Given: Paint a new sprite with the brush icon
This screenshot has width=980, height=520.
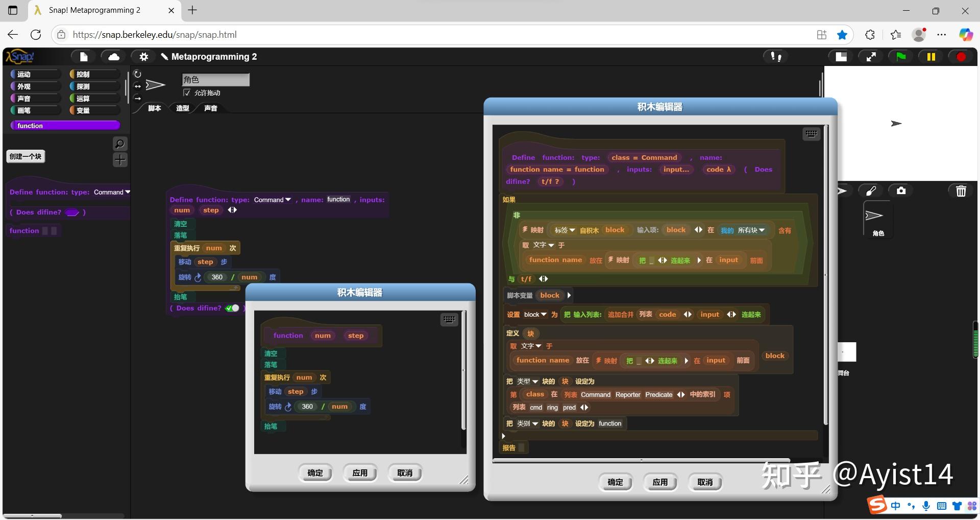Looking at the screenshot, I should coord(871,190).
